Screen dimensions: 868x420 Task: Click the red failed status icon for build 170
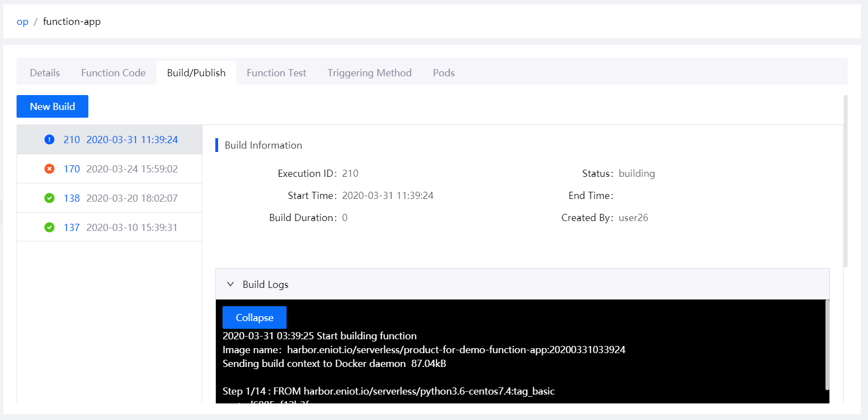pyautogui.click(x=49, y=169)
